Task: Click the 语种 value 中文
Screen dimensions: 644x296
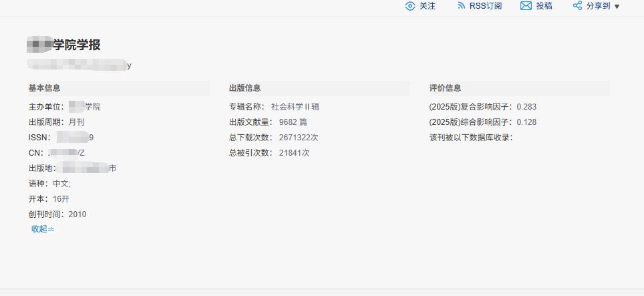Action: pos(61,184)
